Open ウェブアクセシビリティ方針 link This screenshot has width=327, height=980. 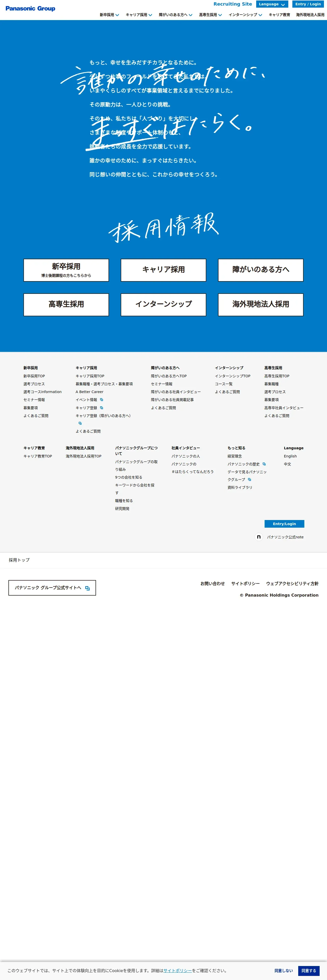292,584
